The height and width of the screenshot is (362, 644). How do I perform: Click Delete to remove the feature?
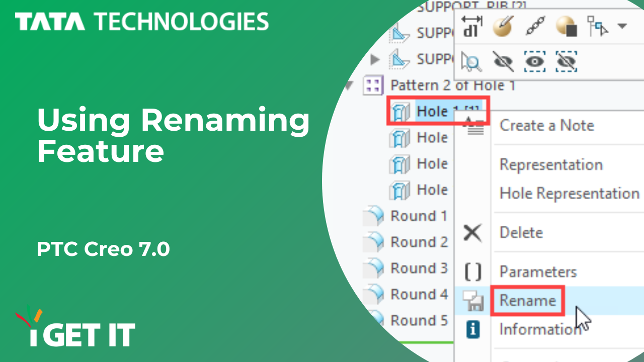[x=521, y=232]
